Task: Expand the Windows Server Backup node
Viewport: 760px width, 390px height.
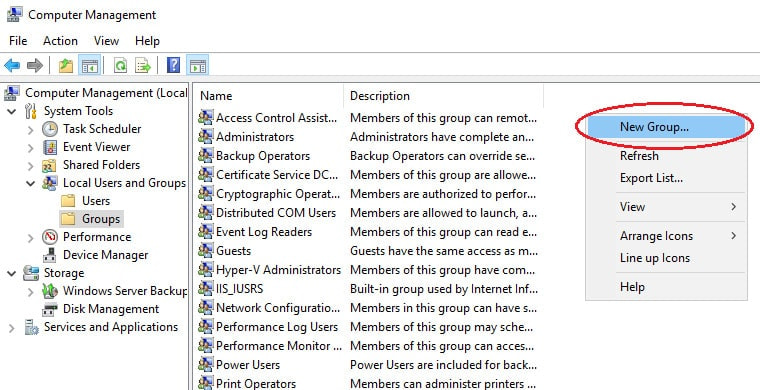Action: (31, 291)
